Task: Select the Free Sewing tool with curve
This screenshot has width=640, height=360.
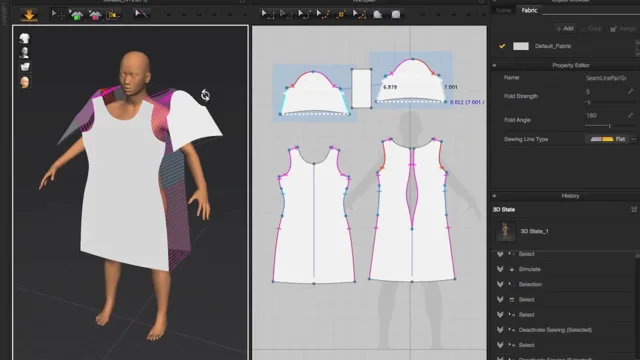Action: 304,15
